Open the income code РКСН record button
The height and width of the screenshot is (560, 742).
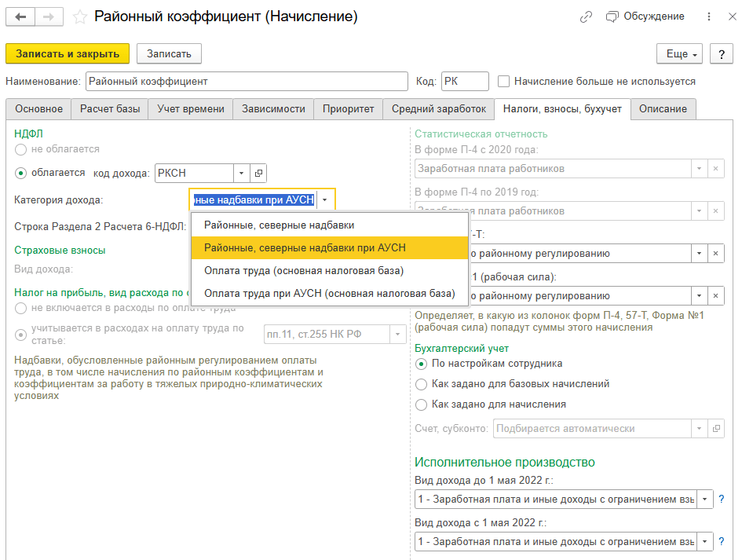(259, 173)
